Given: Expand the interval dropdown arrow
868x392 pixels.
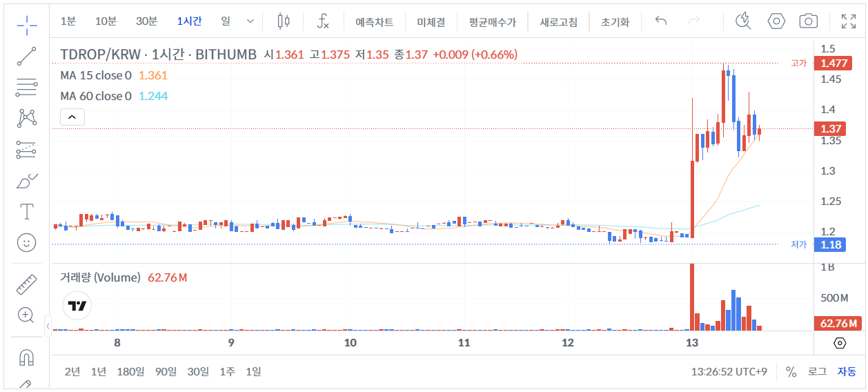Looking at the screenshot, I should point(250,21).
